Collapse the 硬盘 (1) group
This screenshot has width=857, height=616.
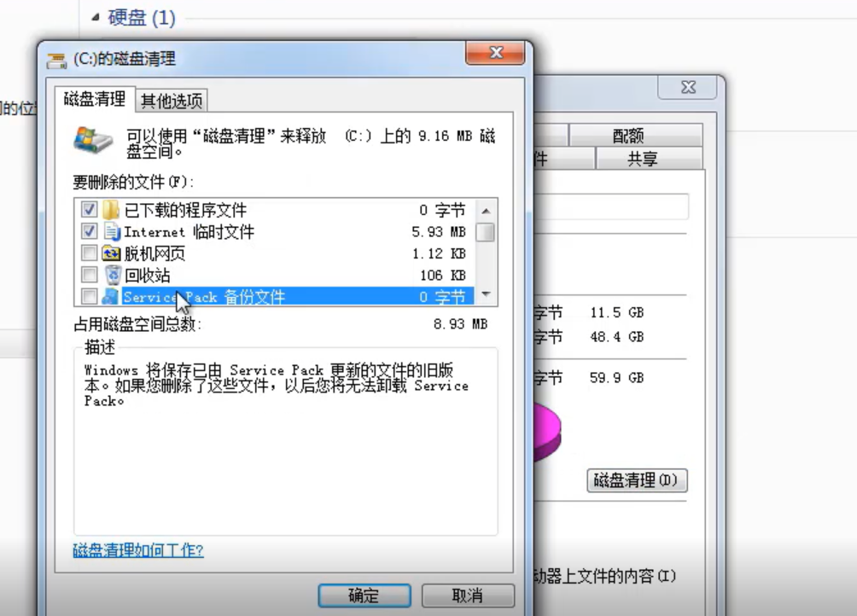(96, 18)
